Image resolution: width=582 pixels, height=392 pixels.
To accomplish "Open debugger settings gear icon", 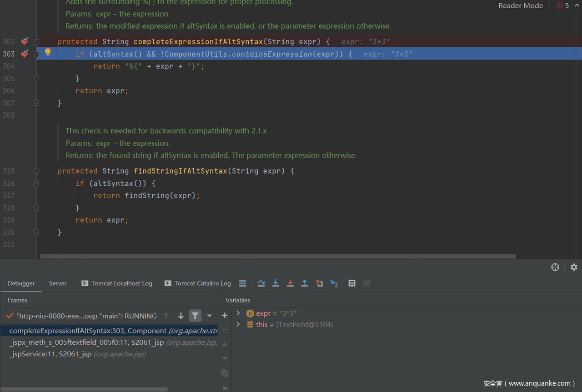I will coord(574,267).
